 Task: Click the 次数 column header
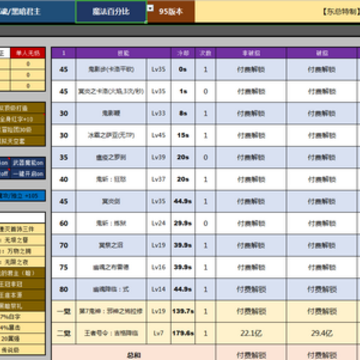point(205,53)
